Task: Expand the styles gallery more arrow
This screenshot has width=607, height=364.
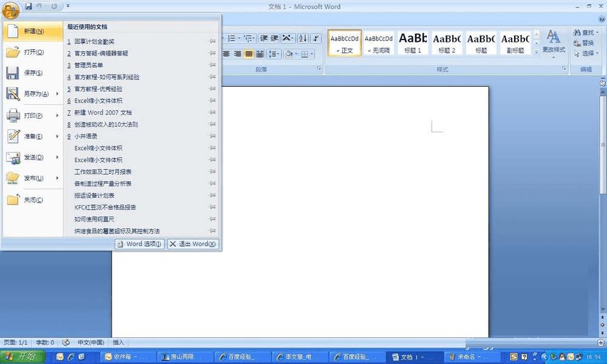Action: (537, 51)
